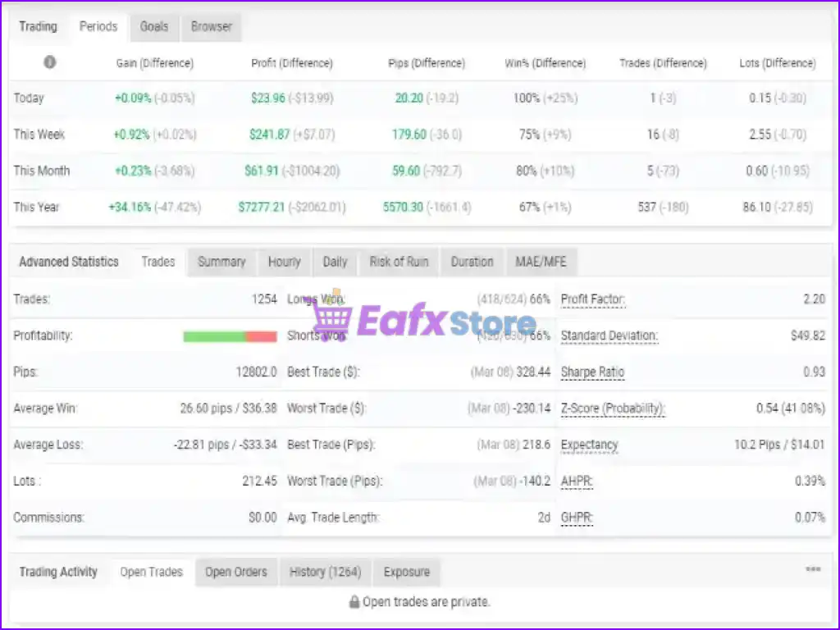Click the Pips total 12802.0
840x630 pixels.
click(256, 372)
